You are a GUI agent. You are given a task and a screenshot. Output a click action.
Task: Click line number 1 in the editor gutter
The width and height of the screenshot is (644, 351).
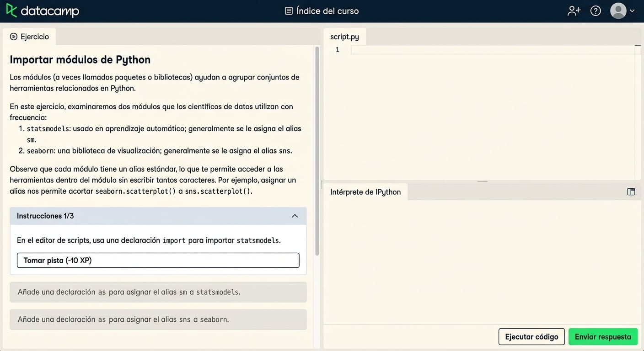[338, 50]
